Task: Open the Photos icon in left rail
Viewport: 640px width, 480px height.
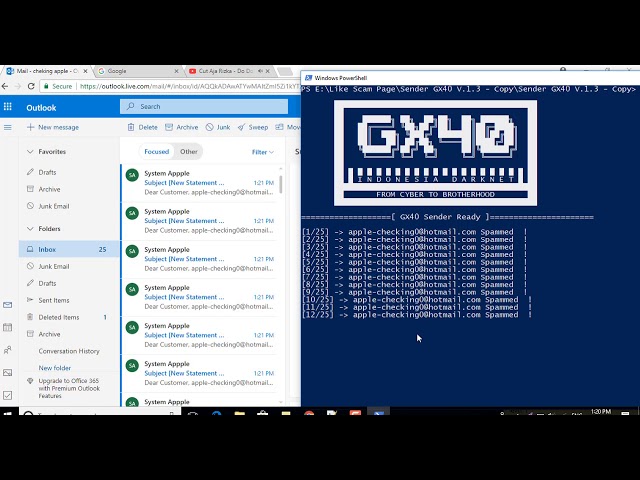Action: click(x=8, y=373)
